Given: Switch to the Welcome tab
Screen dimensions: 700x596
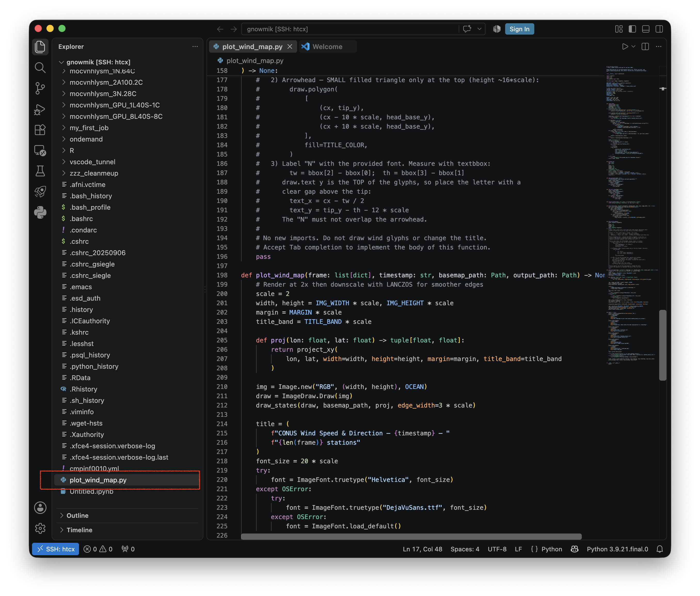Looking at the screenshot, I should tap(327, 47).
